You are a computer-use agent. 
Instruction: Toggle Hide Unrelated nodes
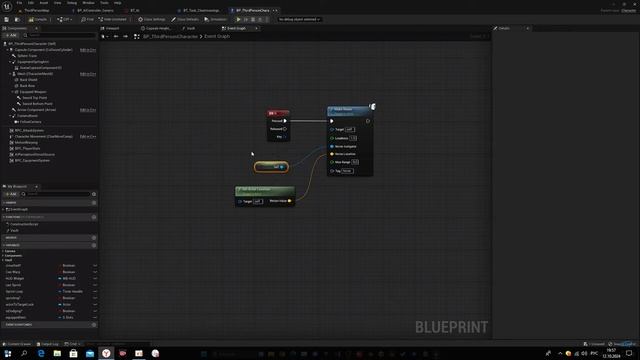113,19
